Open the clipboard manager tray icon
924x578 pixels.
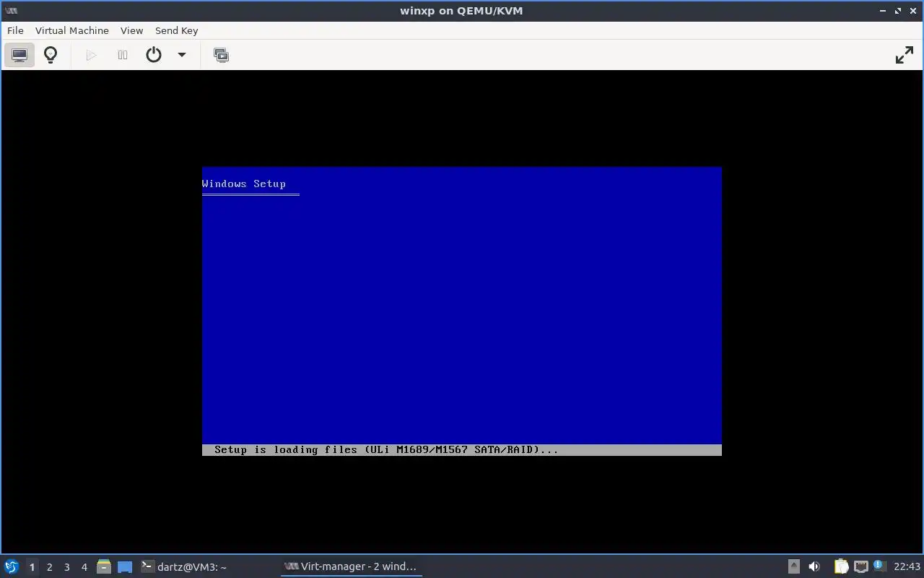pos(841,566)
